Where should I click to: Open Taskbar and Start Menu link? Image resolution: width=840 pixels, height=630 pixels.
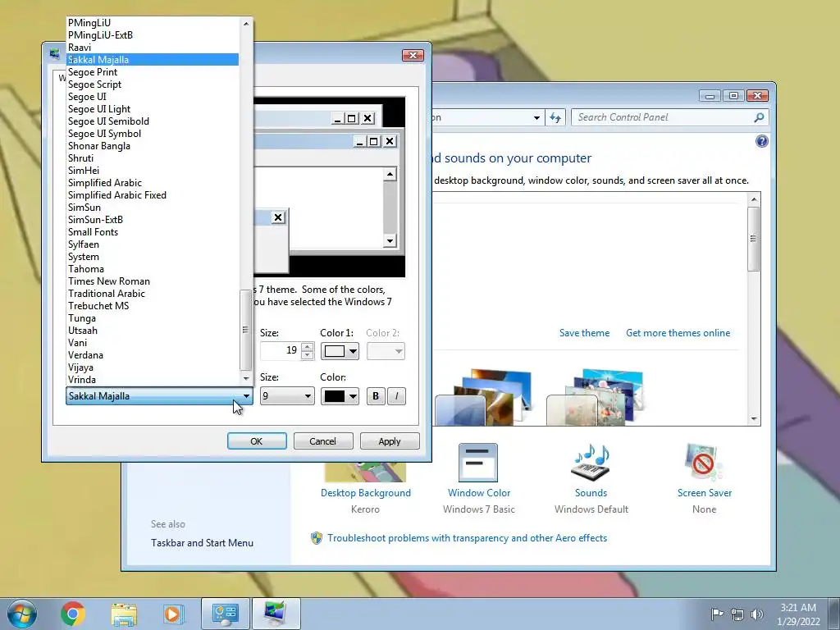click(202, 543)
